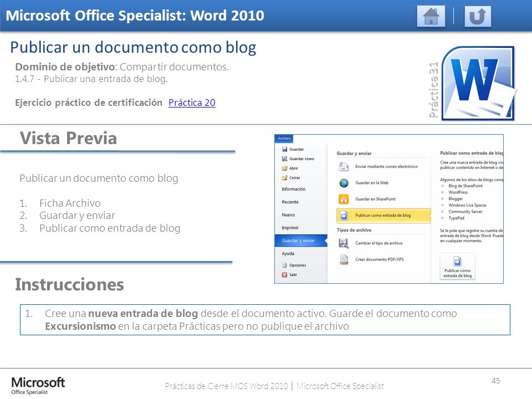Click Enviar mediante correo electrónico icon
This screenshot has height=399, width=532.
tap(344, 167)
